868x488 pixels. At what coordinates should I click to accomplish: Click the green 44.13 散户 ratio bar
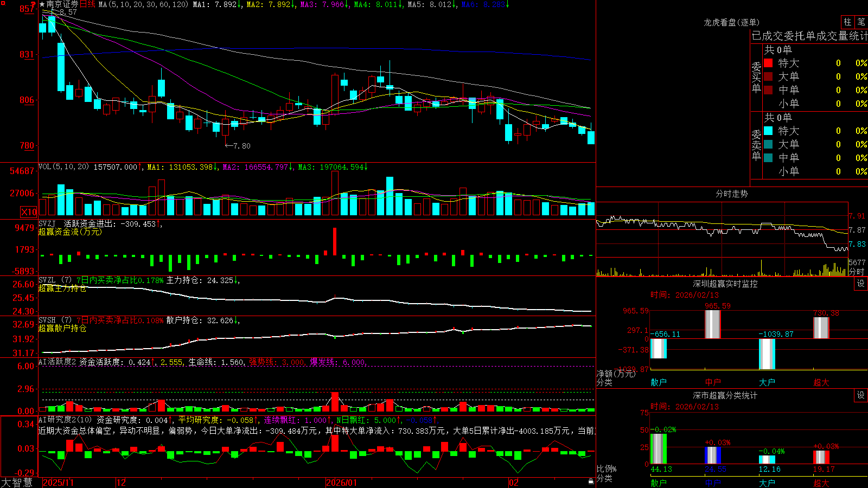659,449
